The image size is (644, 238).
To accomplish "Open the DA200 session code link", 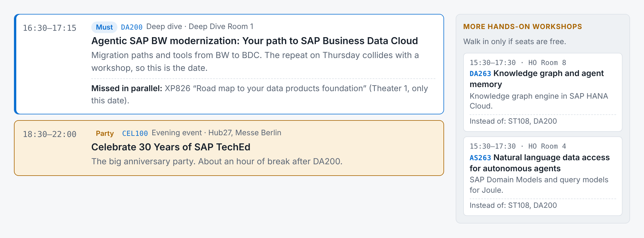I will [x=132, y=27].
